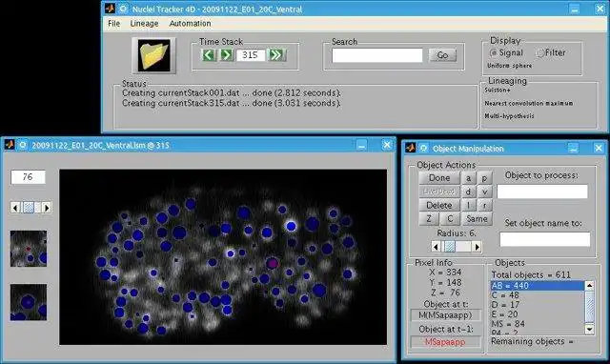Advance to the next time stack frame
Image resolution: width=610 pixels, height=364 pixels.
[226, 55]
